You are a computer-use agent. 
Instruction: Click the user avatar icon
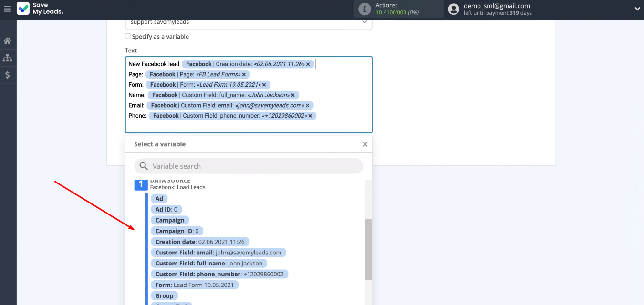[454, 9]
